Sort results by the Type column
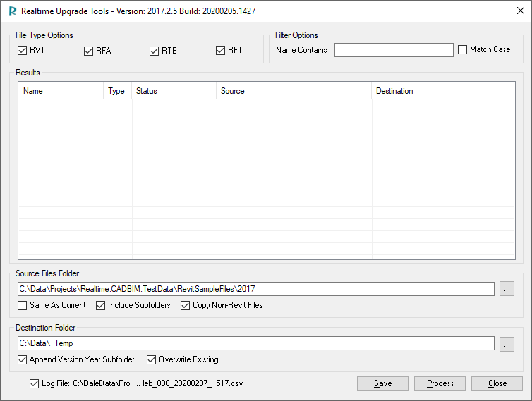 pyautogui.click(x=118, y=91)
